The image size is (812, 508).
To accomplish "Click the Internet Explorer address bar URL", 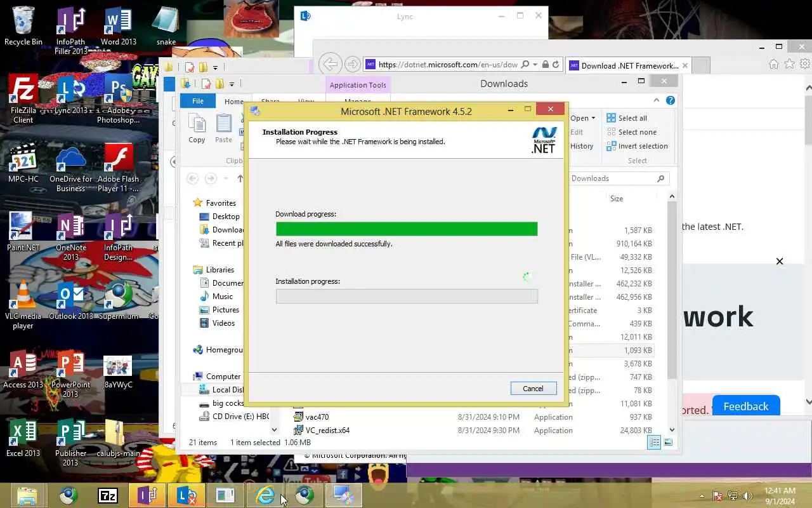I will coord(448,64).
